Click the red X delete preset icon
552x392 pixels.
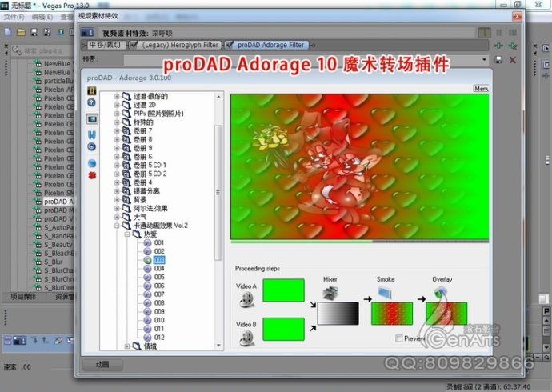point(512,60)
